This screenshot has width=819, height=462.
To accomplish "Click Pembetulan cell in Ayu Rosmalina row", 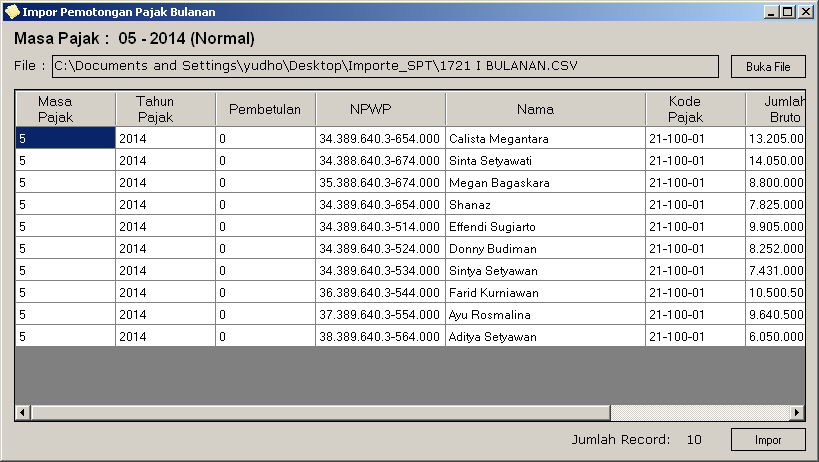I will (265, 314).
